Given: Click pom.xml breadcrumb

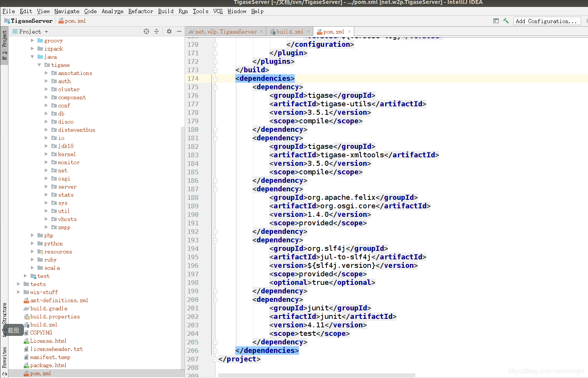Looking at the screenshot, I should 75,21.
